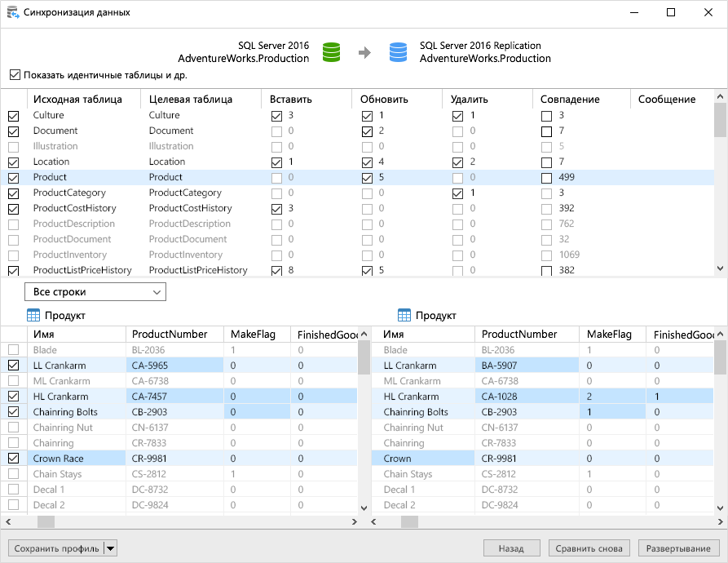Click the left Продукт table grid icon
The width and height of the screenshot is (728, 563).
(x=33, y=316)
